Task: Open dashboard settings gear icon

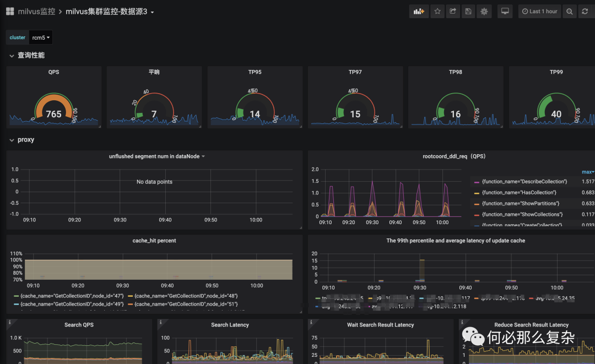Action: pos(484,12)
